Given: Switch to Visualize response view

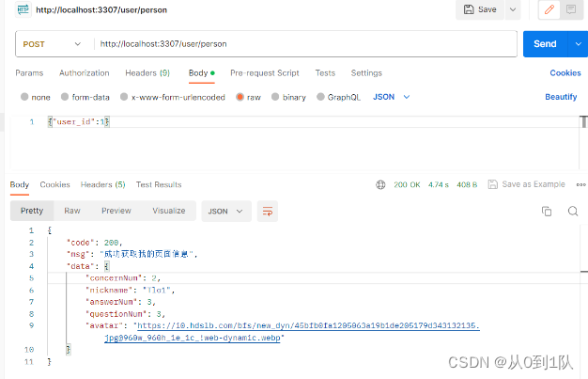Looking at the screenshot, I should [169, 211].
